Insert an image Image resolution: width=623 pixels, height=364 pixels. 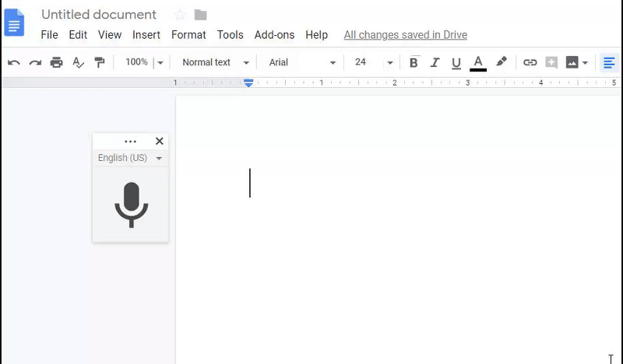(x=572, y=62)
